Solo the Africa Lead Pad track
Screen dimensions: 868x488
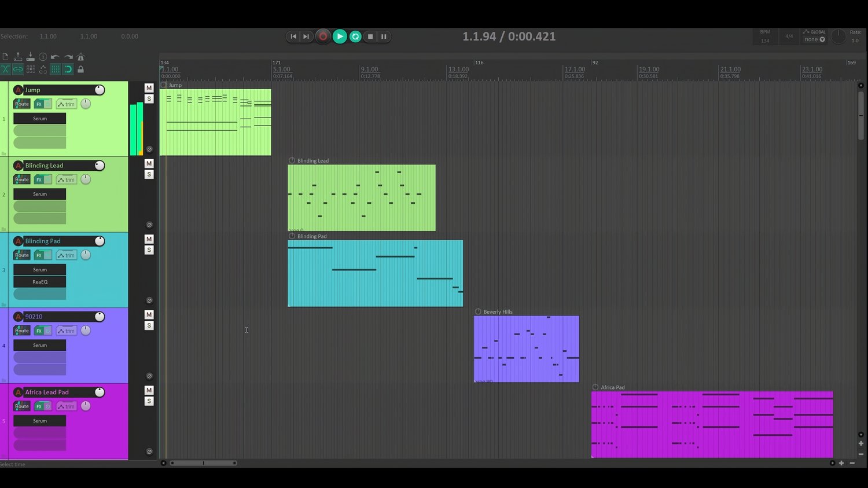point(149,401)
